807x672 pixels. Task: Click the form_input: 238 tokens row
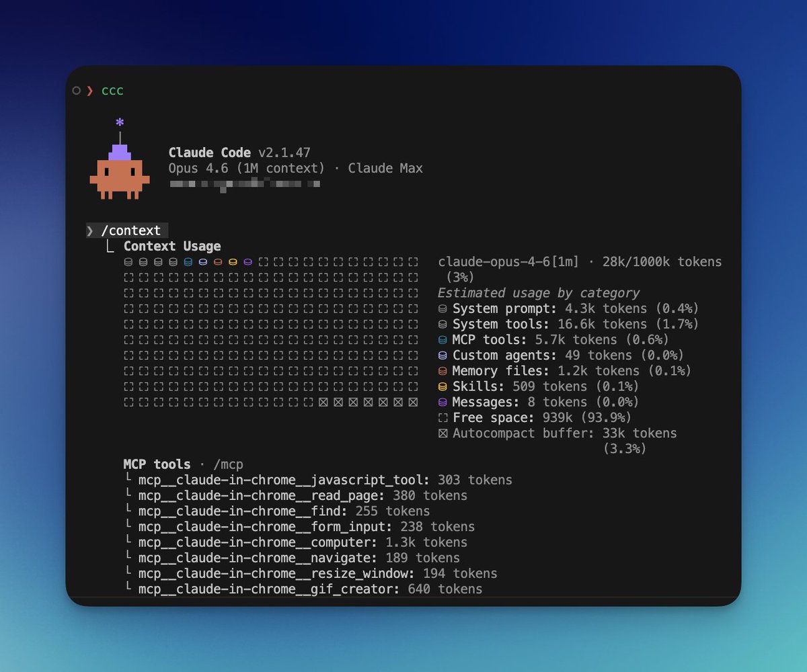coord(299,527)
